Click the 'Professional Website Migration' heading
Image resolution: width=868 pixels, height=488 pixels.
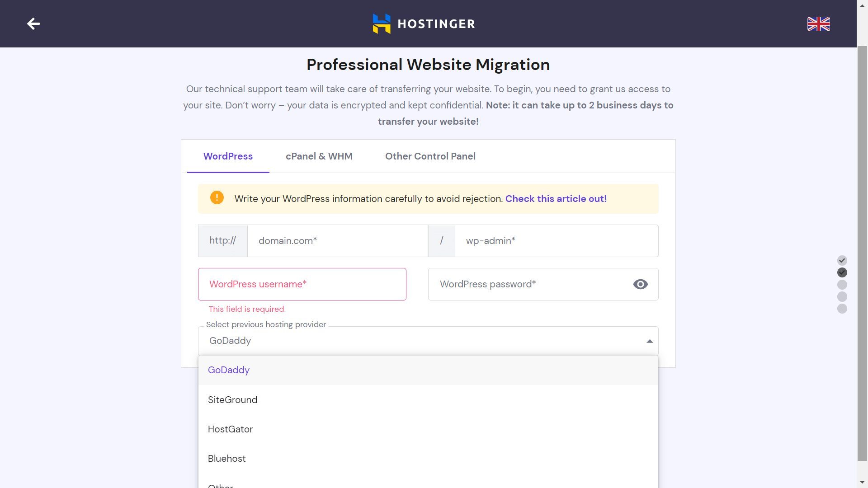point(428,65)
